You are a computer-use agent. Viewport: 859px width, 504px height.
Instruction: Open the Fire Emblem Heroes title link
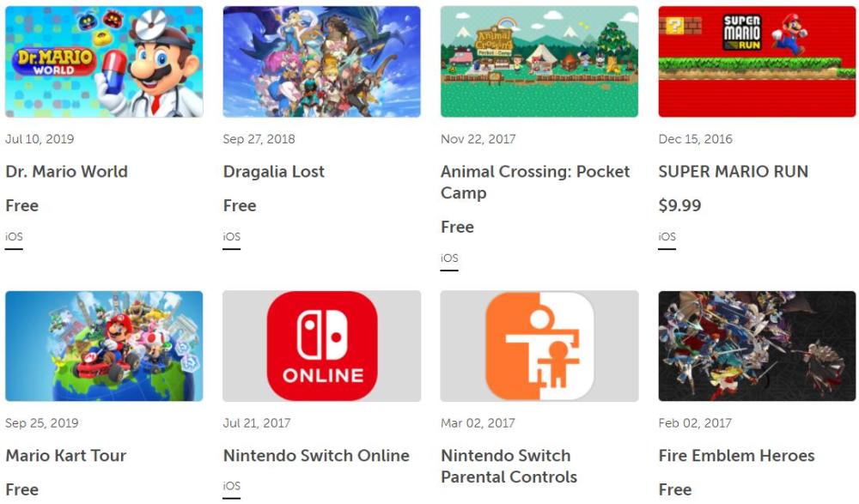736,455
